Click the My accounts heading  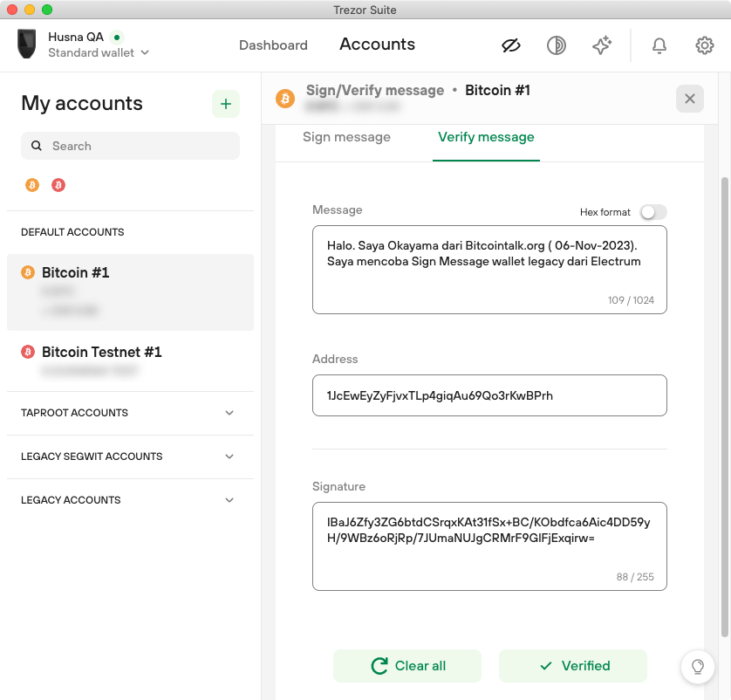pos(82,103)
